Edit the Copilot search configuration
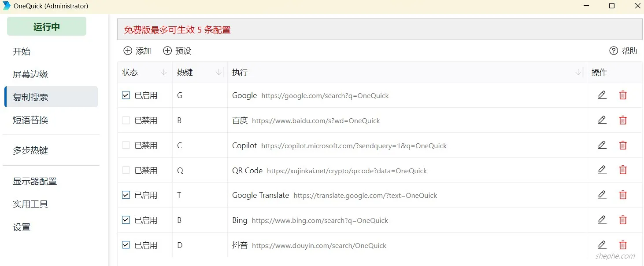Screen dimensions: 644x266 point(602,145)
